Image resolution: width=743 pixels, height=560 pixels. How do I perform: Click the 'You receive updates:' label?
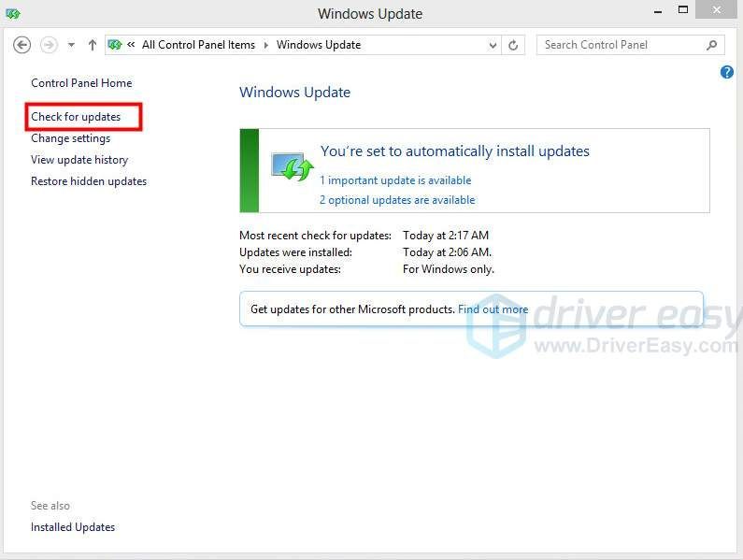click(290, 269)
